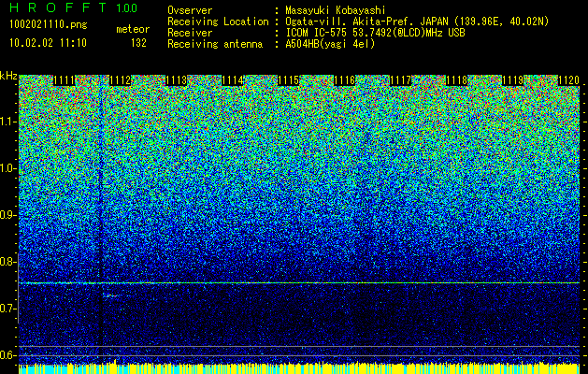Click the Receiver field label

click(190, 33)
